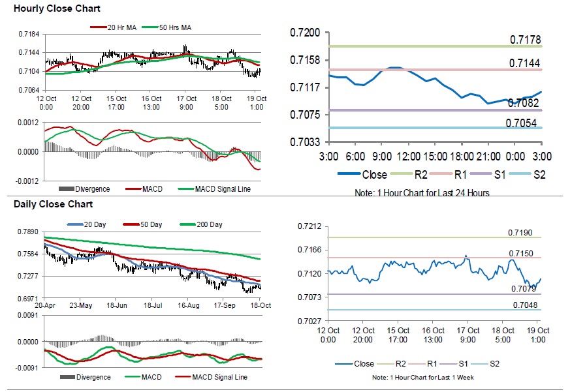Click the 0.7144 R1 value on 24-hour chart
Screen dimensions: 570x392
tap(524, 63)
